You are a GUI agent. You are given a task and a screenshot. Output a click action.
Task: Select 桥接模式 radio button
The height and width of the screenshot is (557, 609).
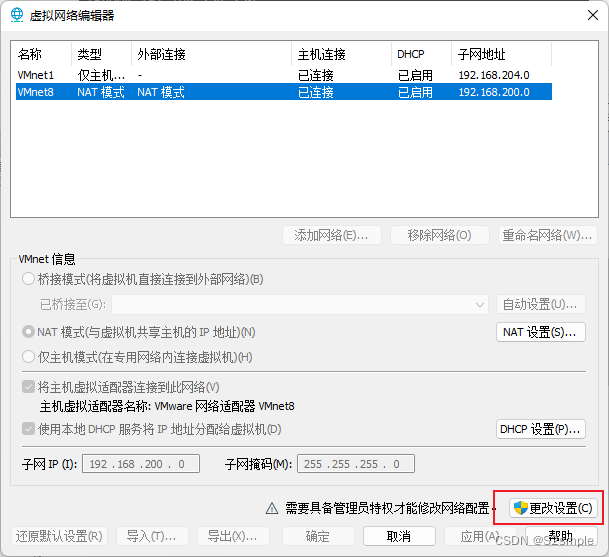(28, 279)
